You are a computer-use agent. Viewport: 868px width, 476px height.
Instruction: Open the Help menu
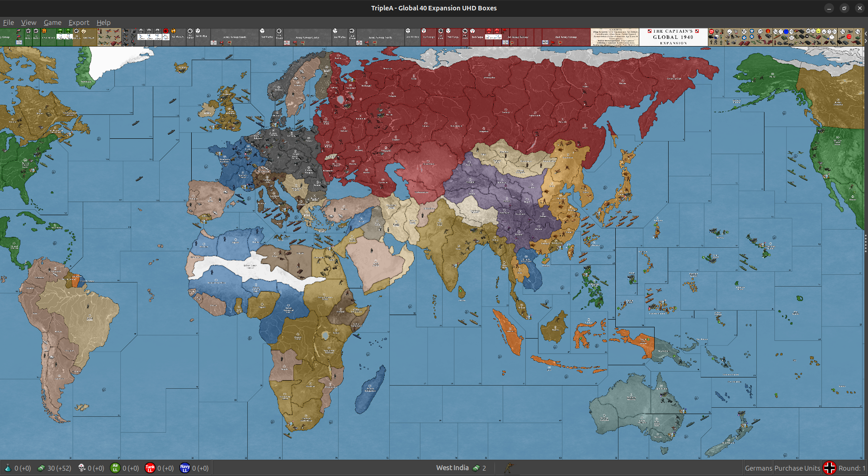[104, 22]
